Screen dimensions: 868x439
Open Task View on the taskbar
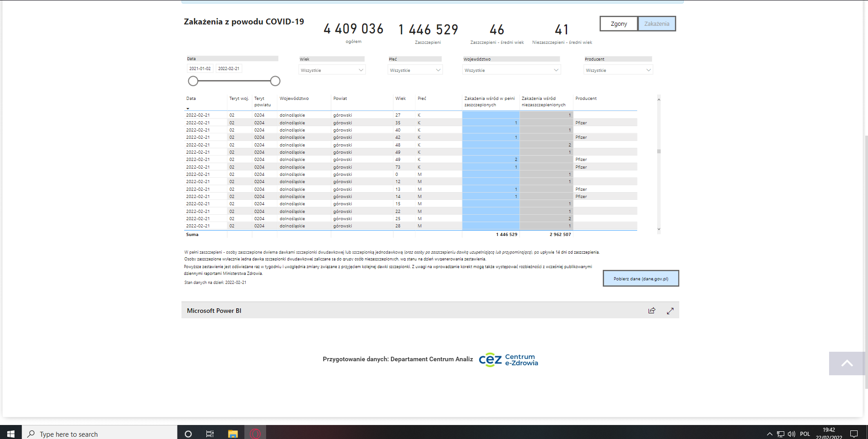[210, 434]
